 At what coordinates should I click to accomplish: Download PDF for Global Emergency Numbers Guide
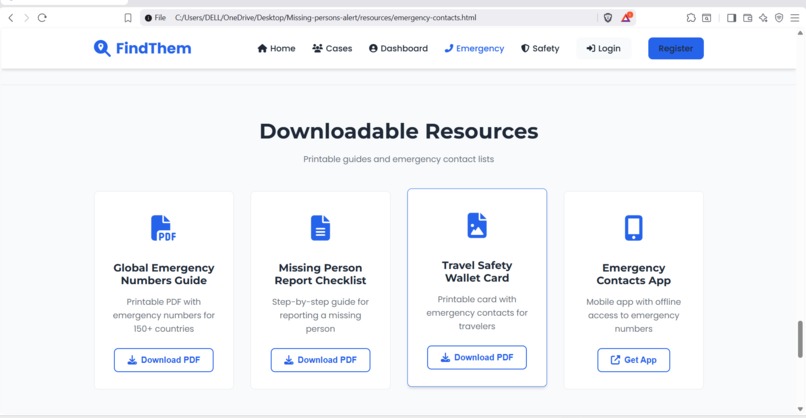[163, 360]
